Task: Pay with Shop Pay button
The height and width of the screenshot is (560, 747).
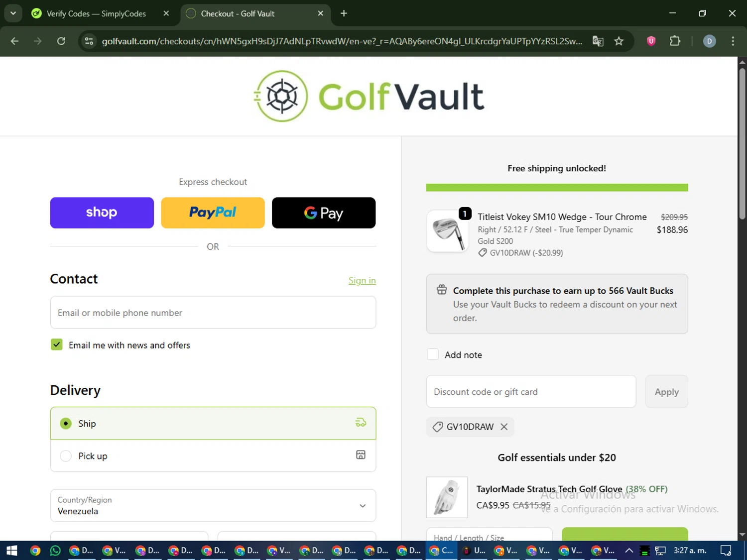Action: pos(102,213)
